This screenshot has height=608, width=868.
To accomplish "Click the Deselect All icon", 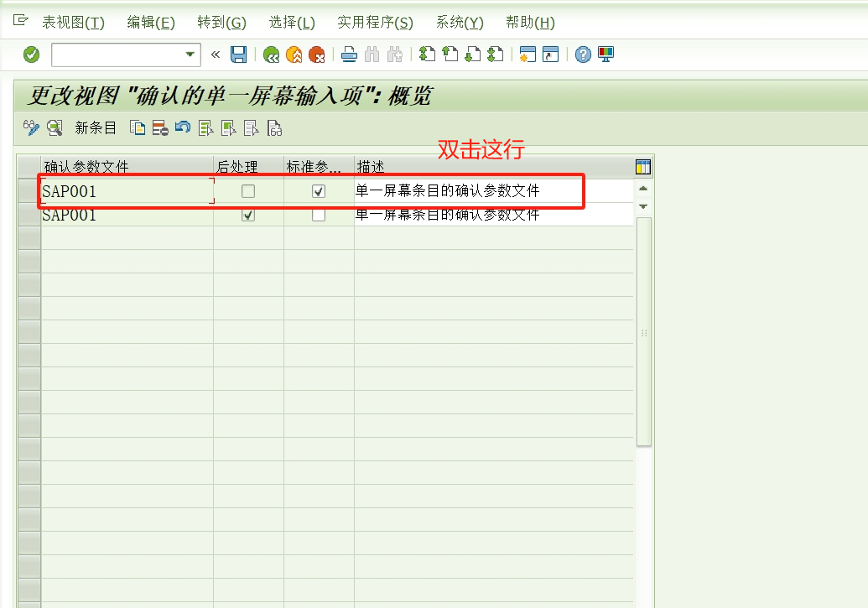I will click(252, 128).
